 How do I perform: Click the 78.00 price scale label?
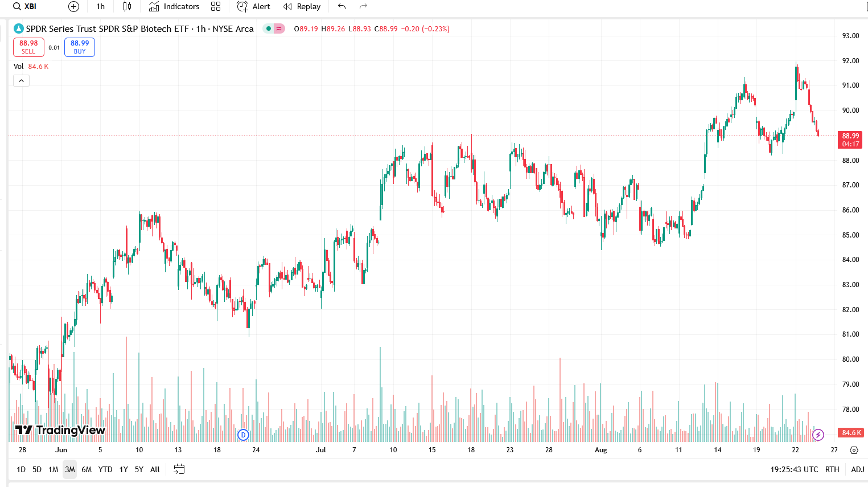pyautogui.click(x=850, y=410)
